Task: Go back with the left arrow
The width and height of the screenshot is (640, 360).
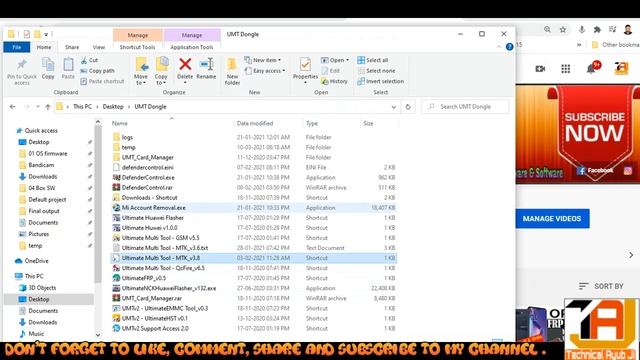Action: tap(13, 107)
